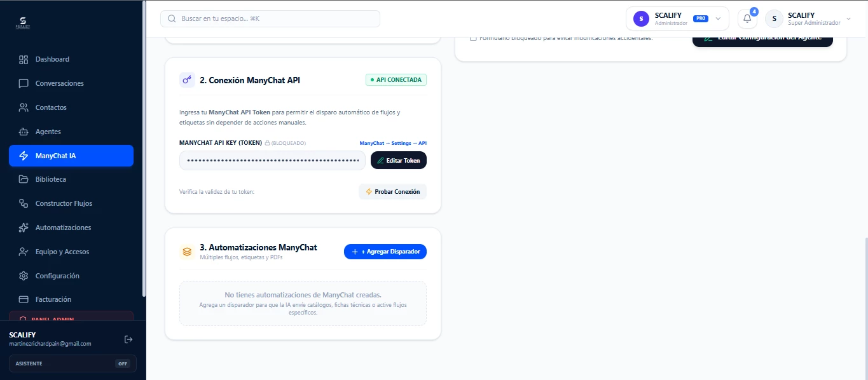The width and height of the screenshot is (868, 380).
Task: Click the 'Verifica la validez de tu token' text
Action: (x=217, y=192)
